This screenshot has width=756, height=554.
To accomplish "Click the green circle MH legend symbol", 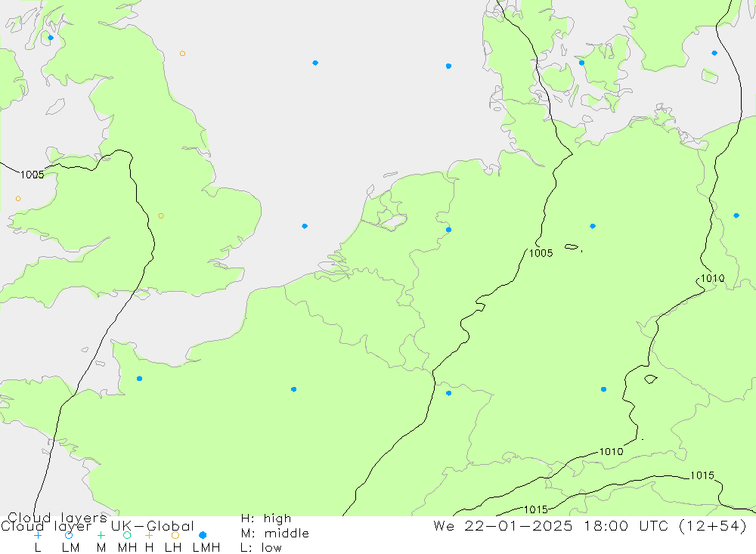I will coord(127,535).
